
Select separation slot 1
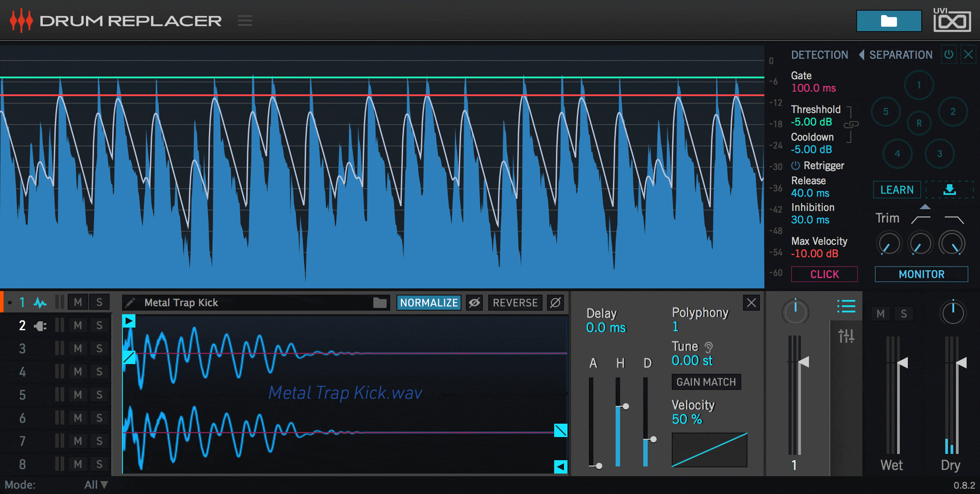[x=919, y=85]
